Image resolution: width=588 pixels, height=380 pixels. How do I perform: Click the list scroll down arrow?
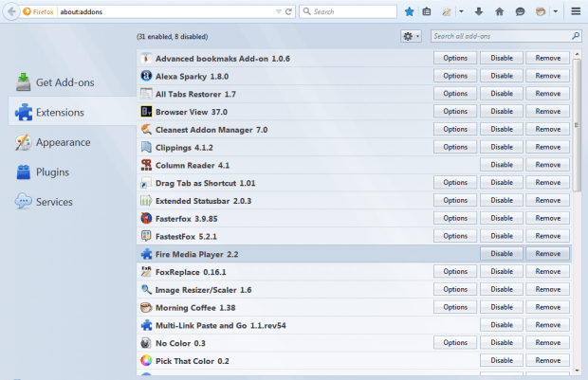point(577,371)
